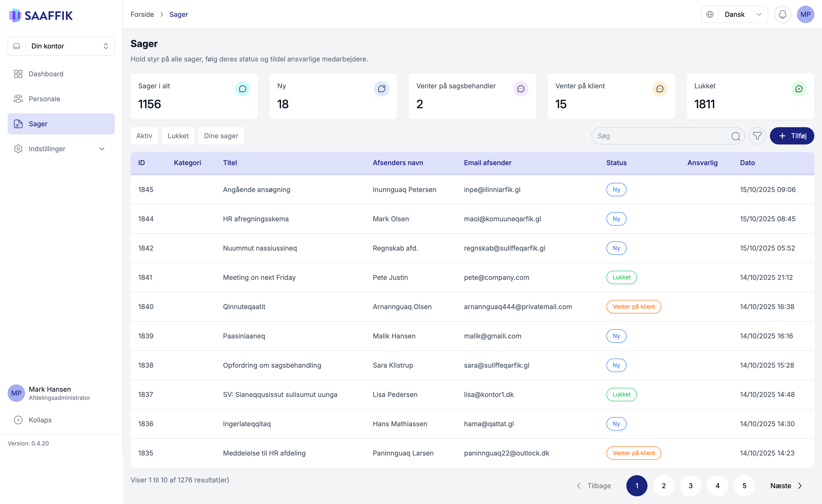Click the search magnifier icon
The image size is (822, 504).
pos(735,136)
